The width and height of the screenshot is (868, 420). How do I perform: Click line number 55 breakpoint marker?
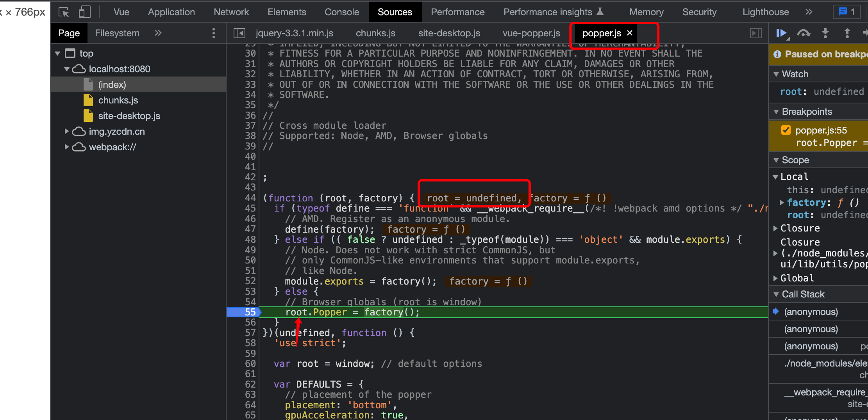250,312
